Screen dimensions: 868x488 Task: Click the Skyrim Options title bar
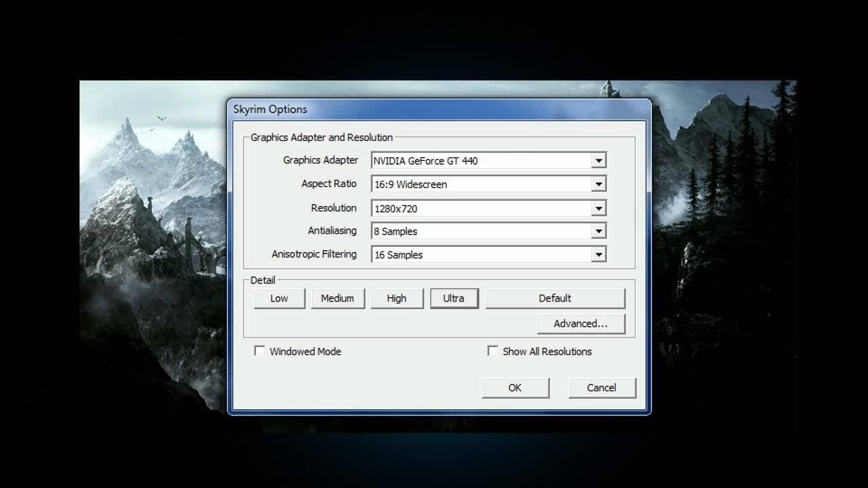(x=439, y=109)
